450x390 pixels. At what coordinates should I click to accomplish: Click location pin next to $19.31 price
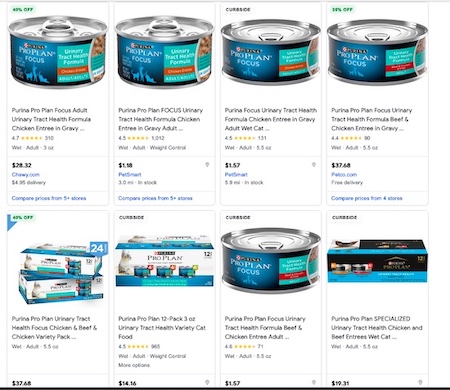(420, 383)
